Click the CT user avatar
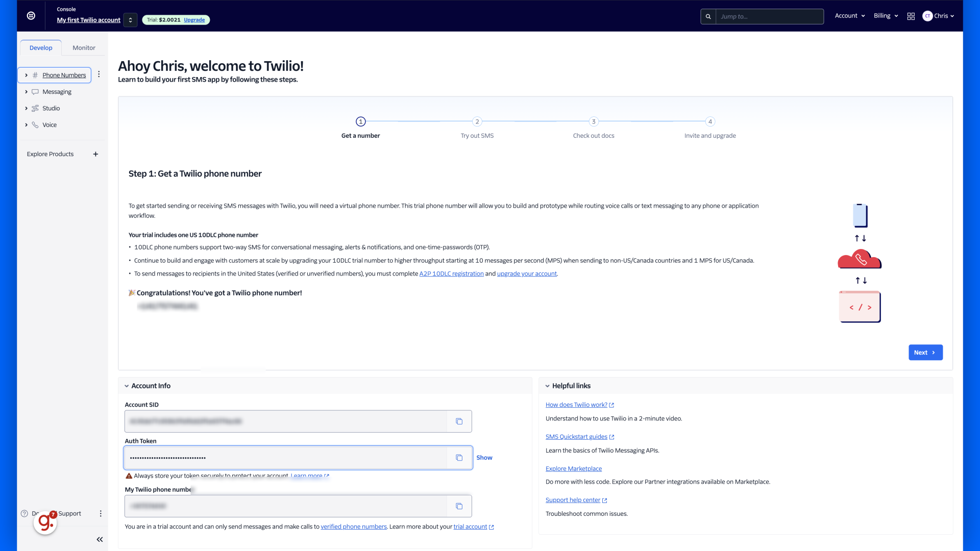980x551 pixels. (927, 16)
